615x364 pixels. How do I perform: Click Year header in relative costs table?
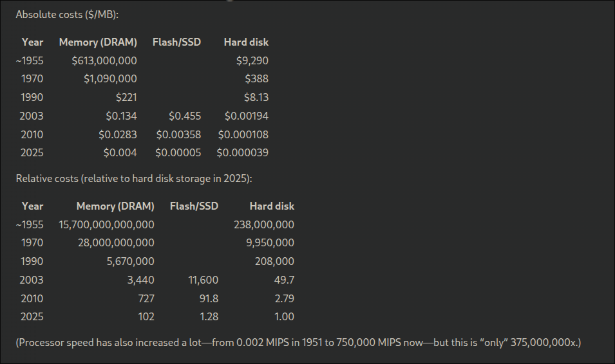32,206
